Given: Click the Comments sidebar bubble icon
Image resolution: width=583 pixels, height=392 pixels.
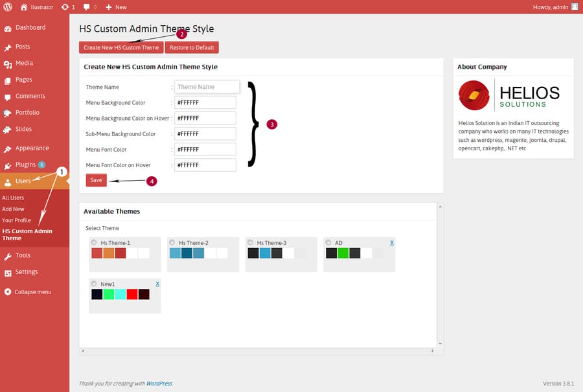Looking at the screenshot, I should click(7, 97).
